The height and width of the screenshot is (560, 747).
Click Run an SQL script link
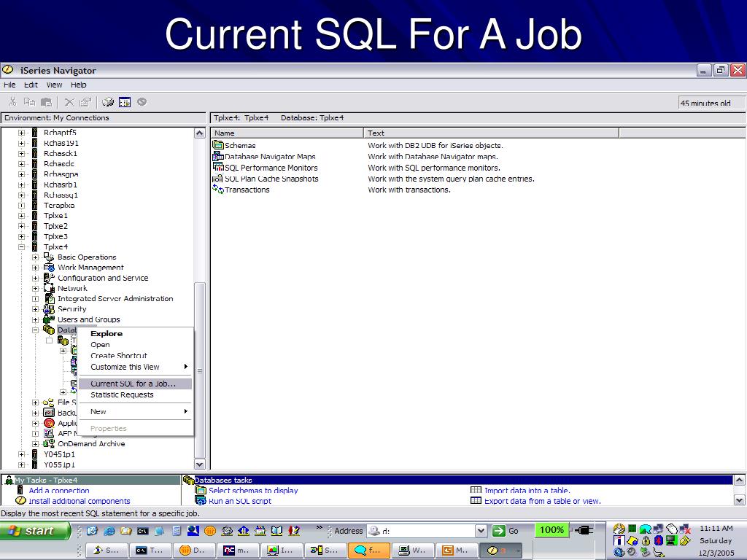(239, 501)
